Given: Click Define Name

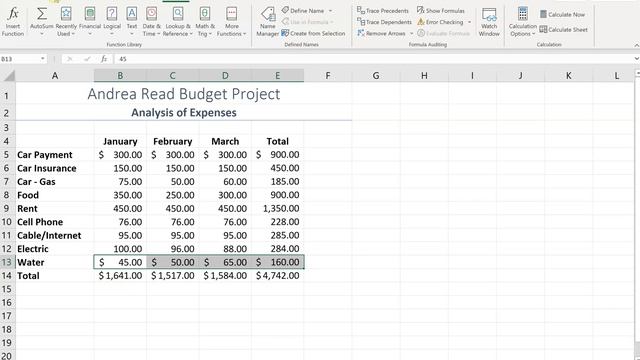Looking at the screenshot, I should [x=303, y=11].
